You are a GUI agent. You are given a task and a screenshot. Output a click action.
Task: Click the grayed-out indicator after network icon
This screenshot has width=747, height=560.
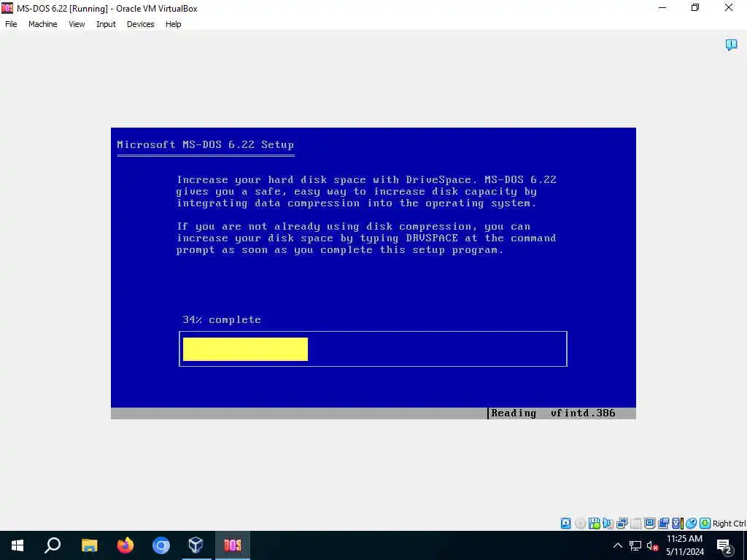(x=636, y=524)
